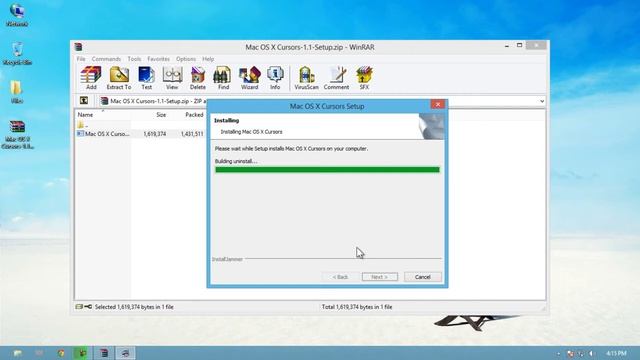This screenshot has height=360, width=640.
Task: Click the Cancel button in Setup
Action: click(x=422, y=277)
